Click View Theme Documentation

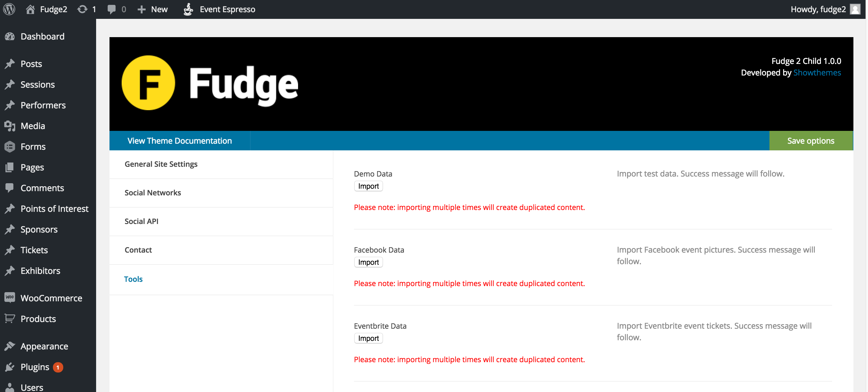pyautogui.click(x=180, y=141)
